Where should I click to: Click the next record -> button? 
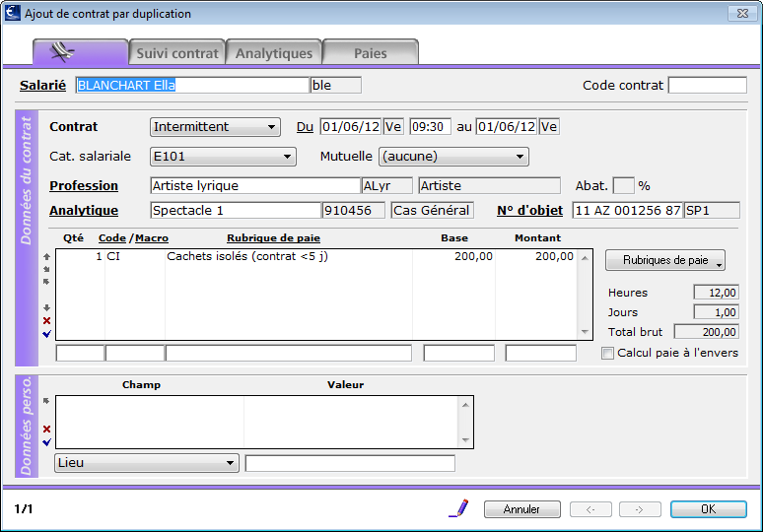[x=640, y=509]
